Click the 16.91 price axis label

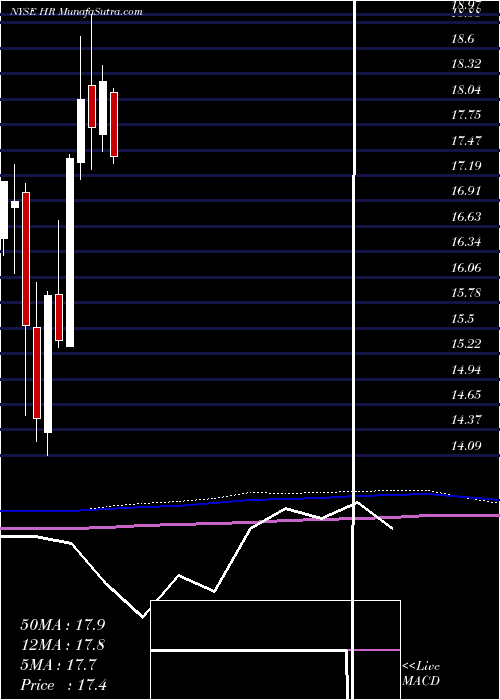point(466,191)
